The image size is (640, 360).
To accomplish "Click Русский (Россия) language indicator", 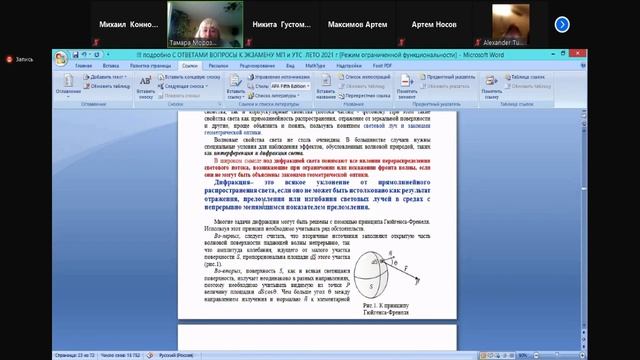I will coord(176,356).
